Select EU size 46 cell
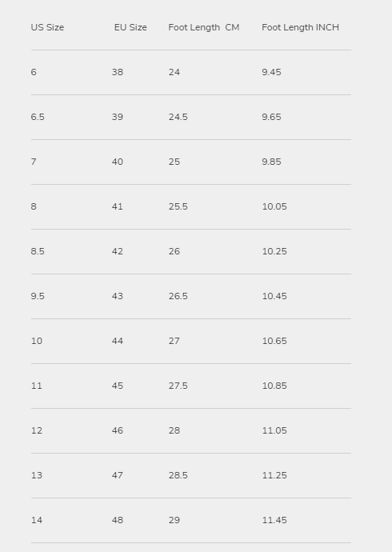Screen dimensions: 392x552 118,430
